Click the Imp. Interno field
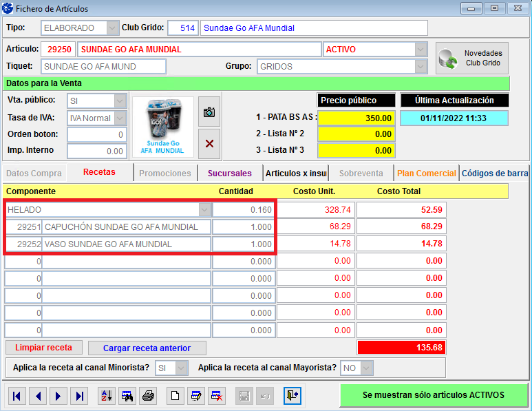Image resolution: width=532 pixels, height=411 pixels. coord(97,151)
